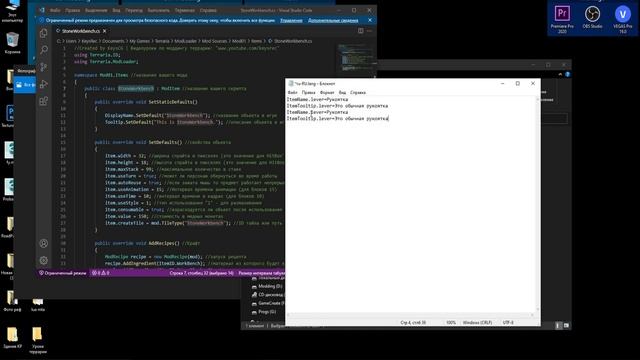
Task: Open Notepad Вид menu
Action: [x=342, y=93]
